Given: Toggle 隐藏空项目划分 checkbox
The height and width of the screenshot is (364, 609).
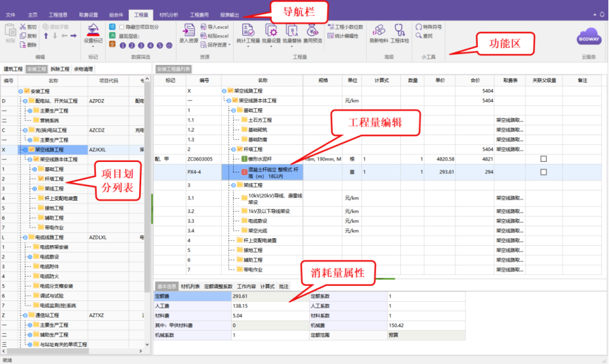Looking at the screenshot, I should point(122,27).
